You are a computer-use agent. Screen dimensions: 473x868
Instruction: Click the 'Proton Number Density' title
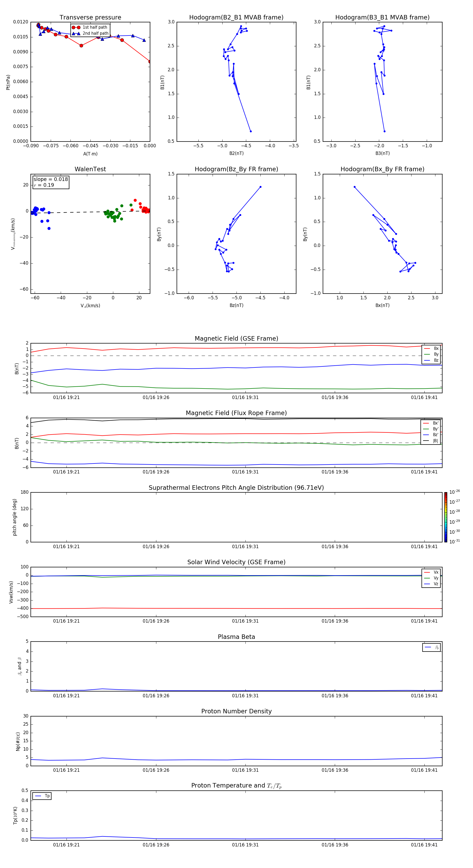[236, 711]
